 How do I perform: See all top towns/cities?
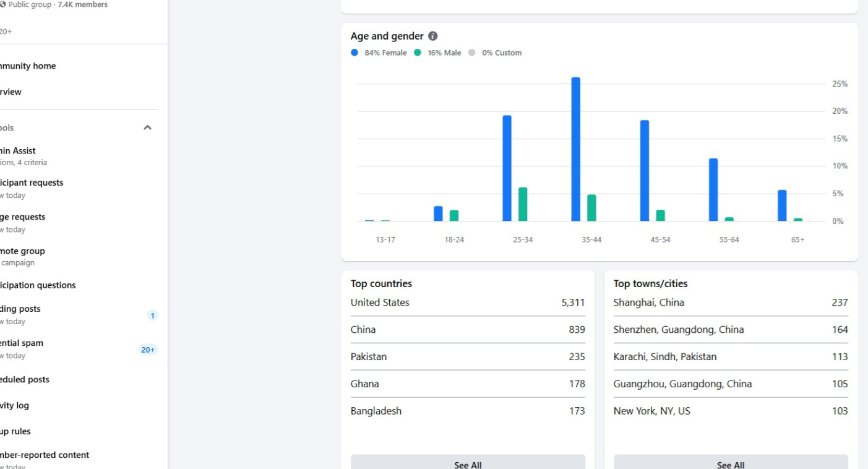point(730,464)
